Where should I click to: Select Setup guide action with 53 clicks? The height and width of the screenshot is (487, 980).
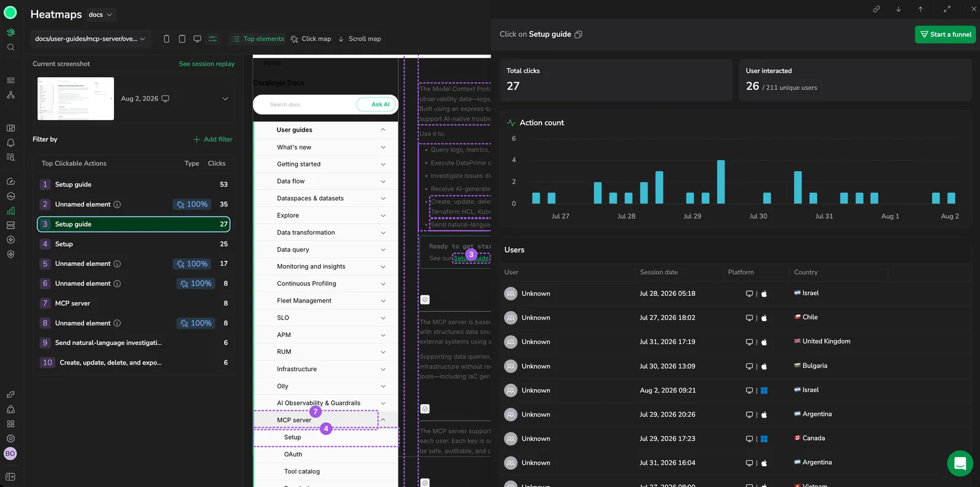[134, 184]
